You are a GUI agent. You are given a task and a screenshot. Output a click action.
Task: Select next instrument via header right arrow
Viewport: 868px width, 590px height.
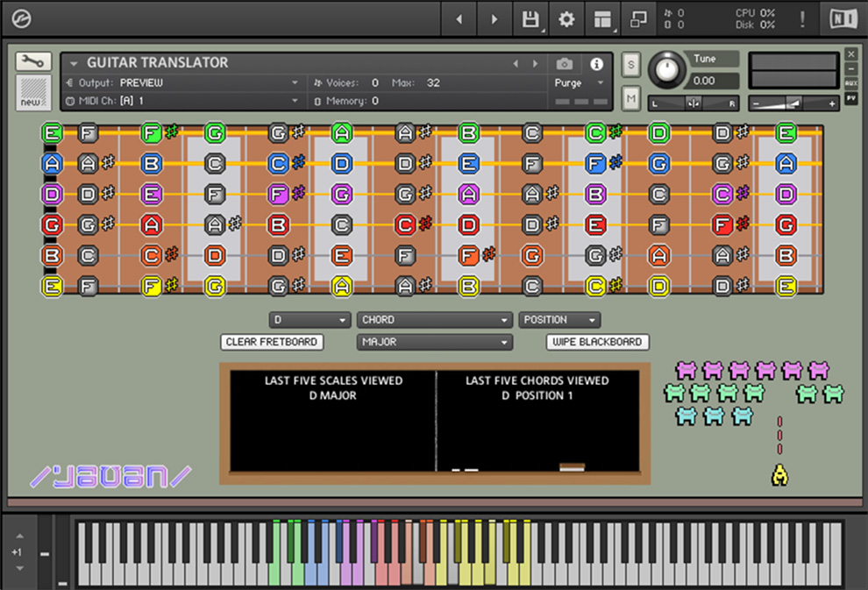click(535, 64)
